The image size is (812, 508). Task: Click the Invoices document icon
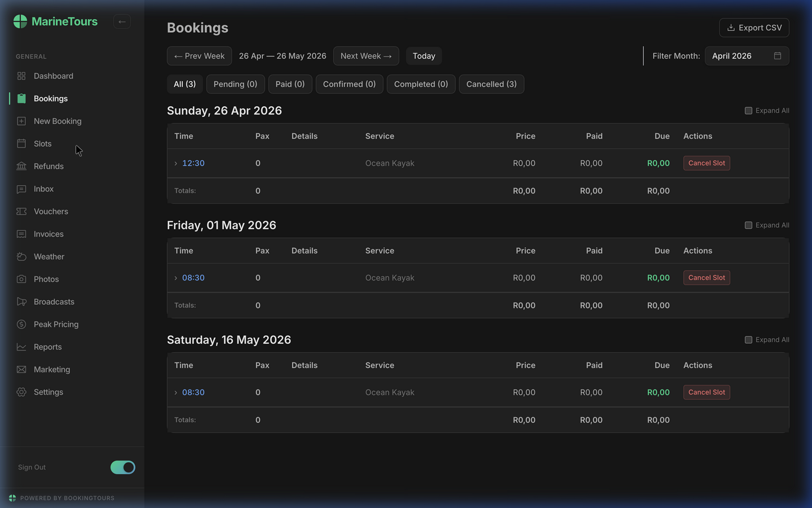click(x=21, y=234)
